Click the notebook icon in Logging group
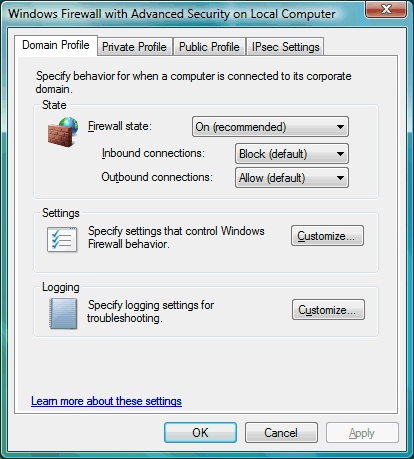The image size is (414, 459). [x=63, y=314]
